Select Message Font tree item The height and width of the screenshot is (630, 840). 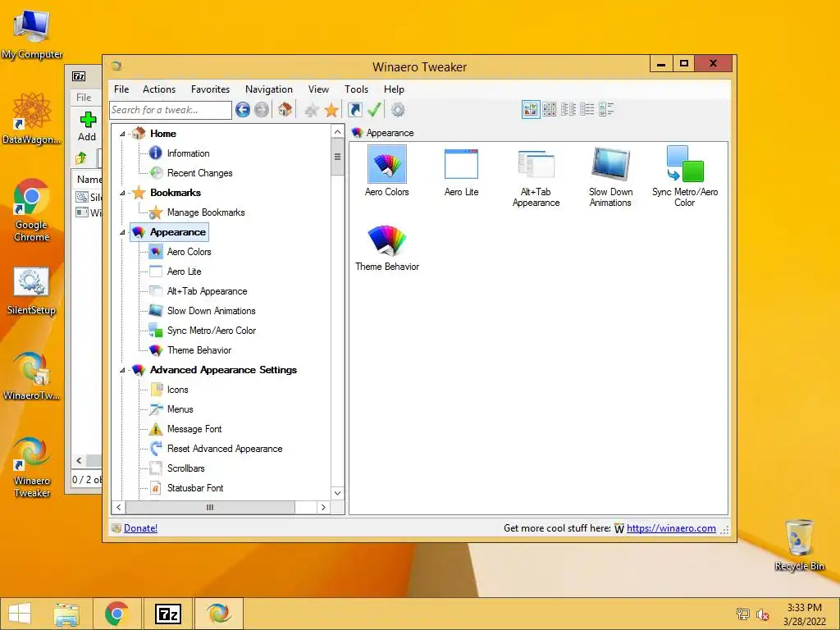(194, 429)
